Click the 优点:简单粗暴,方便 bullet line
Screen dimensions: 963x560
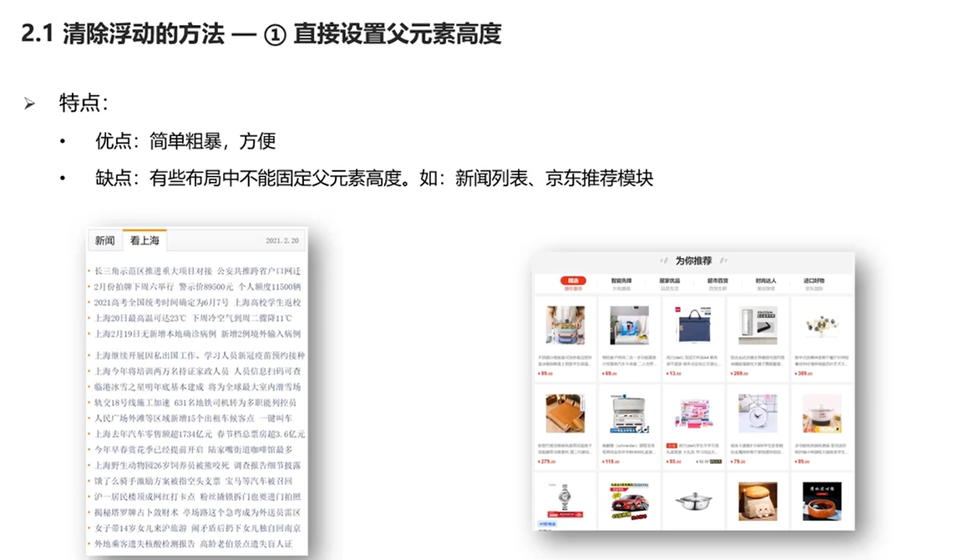coord(185,141)
